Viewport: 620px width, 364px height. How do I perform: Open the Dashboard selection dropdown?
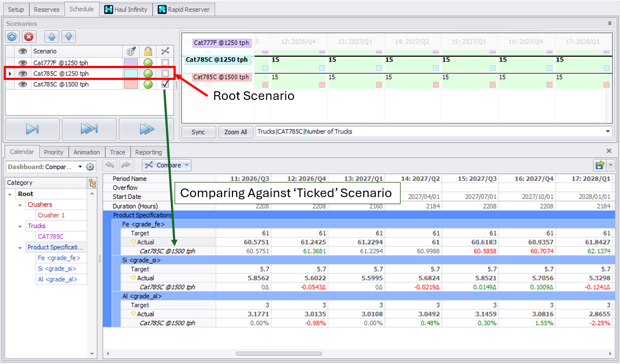(81, 167)
